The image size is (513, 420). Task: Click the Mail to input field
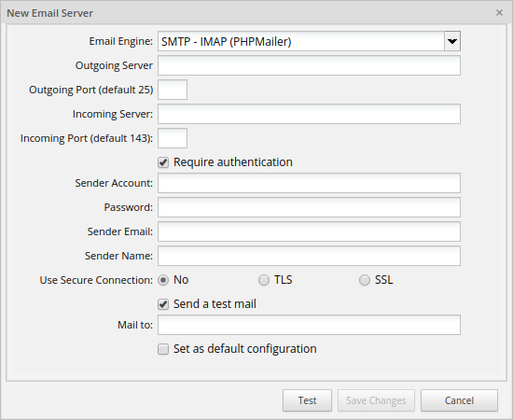point(309,325)
